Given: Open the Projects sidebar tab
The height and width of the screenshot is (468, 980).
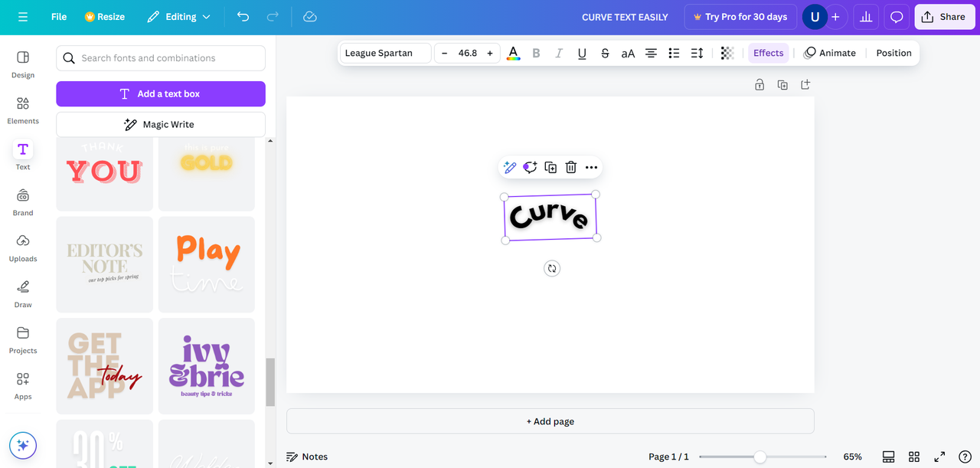Looking at the screenshot, I should pyautogui.click(x=23, y=340).
